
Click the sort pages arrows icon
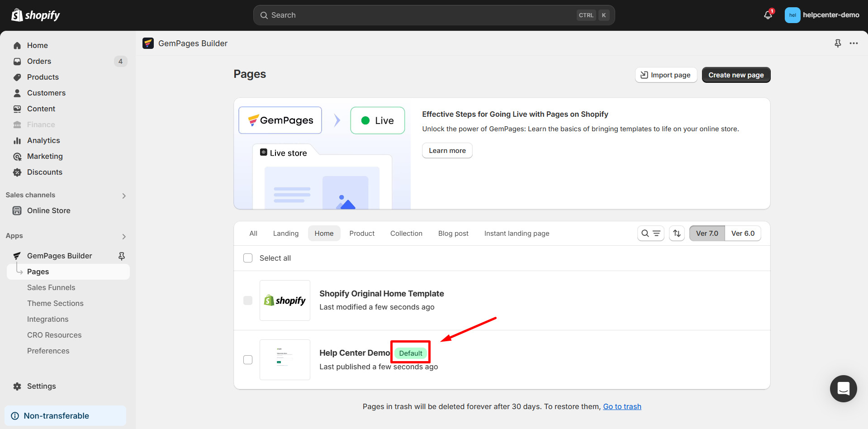677,234
